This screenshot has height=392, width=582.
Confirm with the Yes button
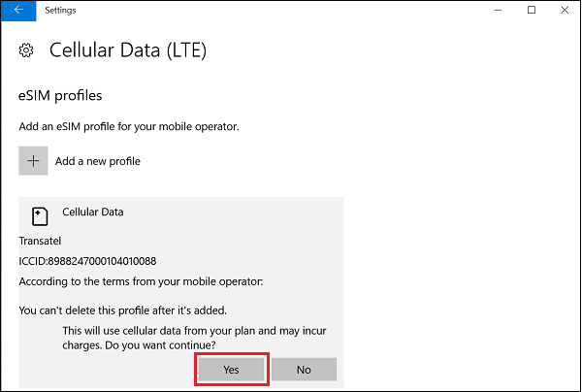(x=231, y=370)
